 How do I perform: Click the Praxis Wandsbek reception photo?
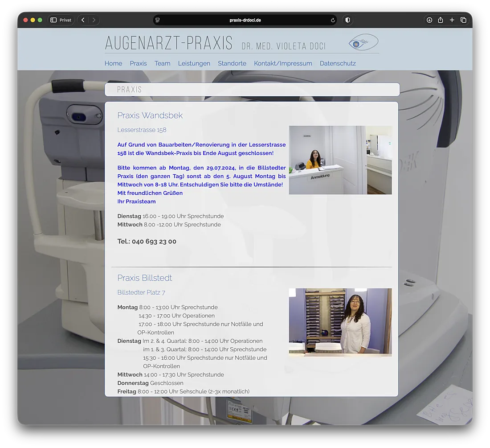[x=340, y=160]
